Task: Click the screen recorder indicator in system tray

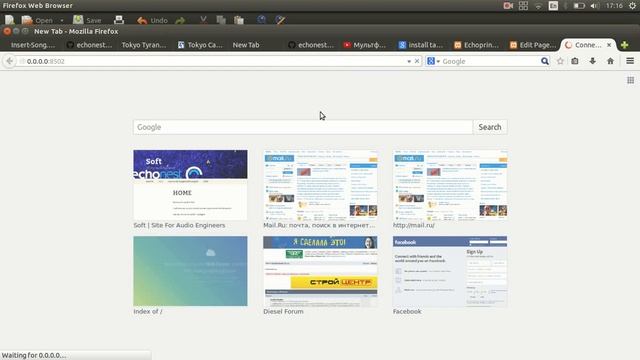Action: 508,6
